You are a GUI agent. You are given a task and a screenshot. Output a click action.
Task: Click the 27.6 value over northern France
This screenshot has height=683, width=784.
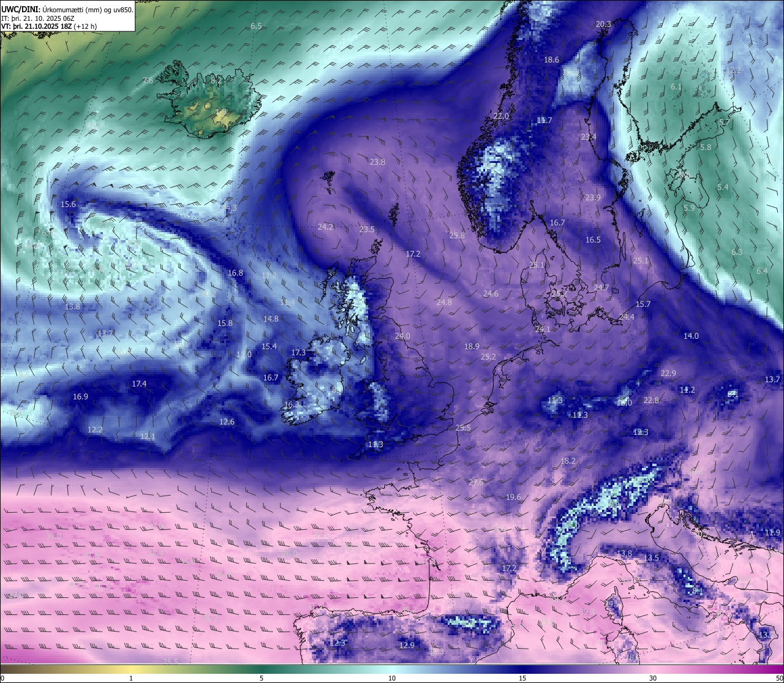[476, 483]
